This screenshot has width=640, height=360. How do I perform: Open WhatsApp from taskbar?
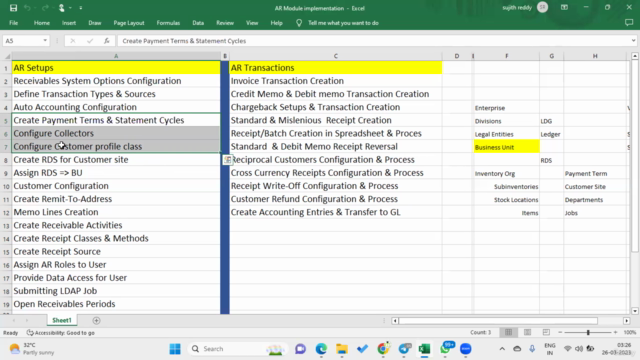pos(446,349)
